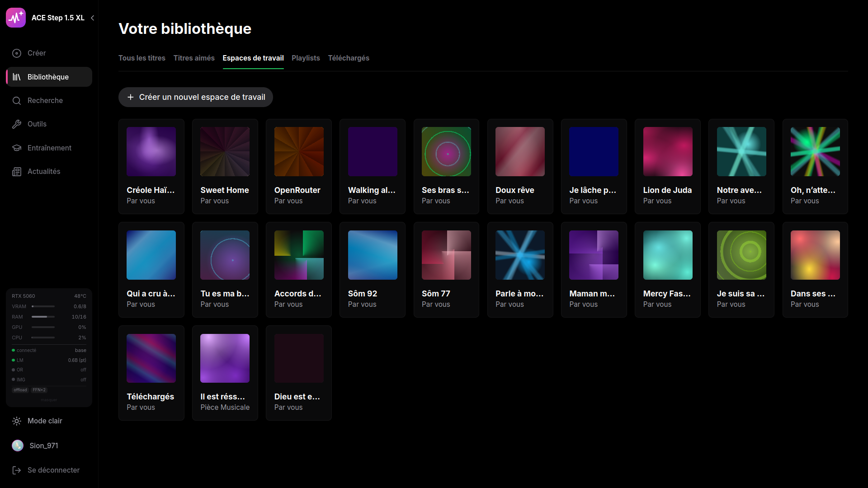The width and height of the screenshot is (868, 488).
Task: Open the Sôm 92 workspace cover
Action: pos(373,255)
